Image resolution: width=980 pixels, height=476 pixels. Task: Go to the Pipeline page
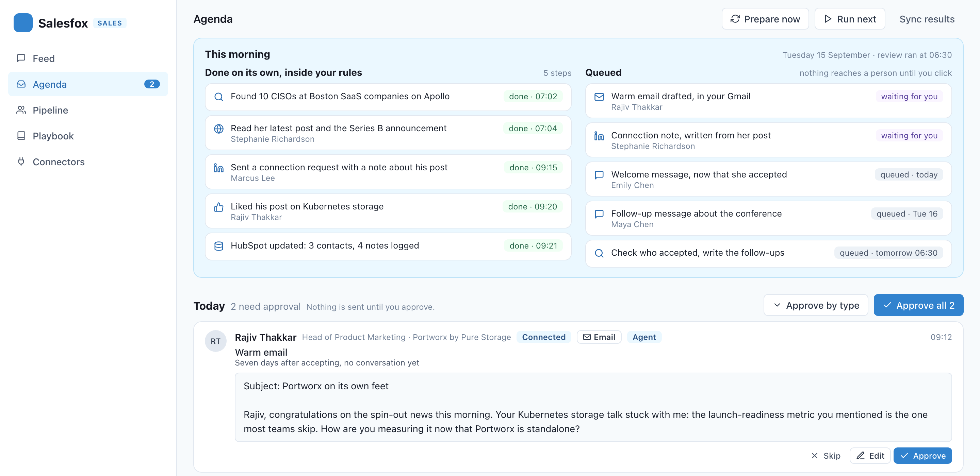pyautogui.click(x=88, y=110)
